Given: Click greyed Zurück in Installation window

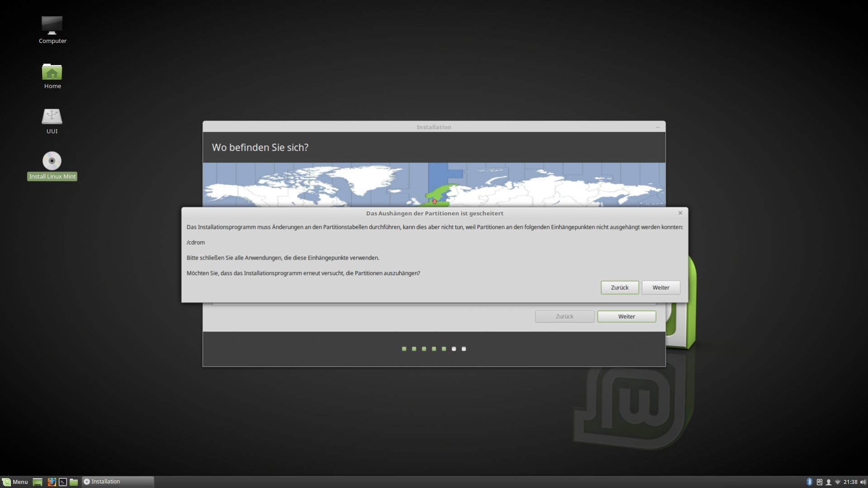Looking at the screenshot, I should pos(564,317).
